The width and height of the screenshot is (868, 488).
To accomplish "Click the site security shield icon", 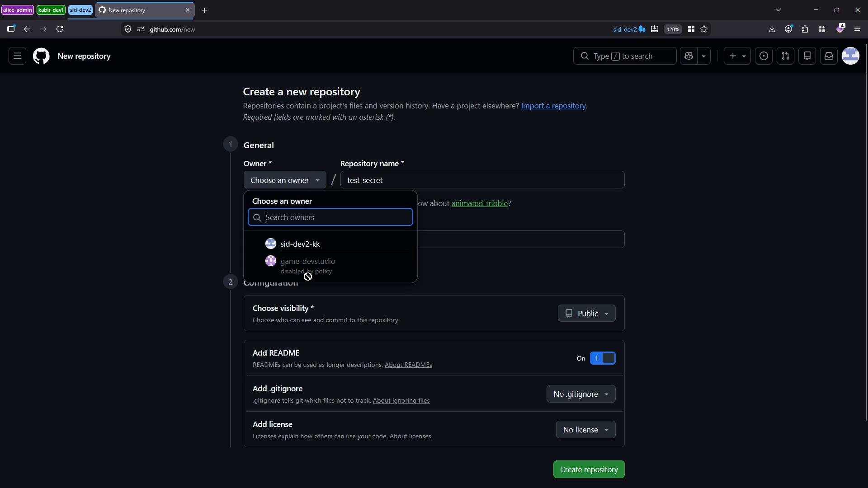I will tap(128, 29).
